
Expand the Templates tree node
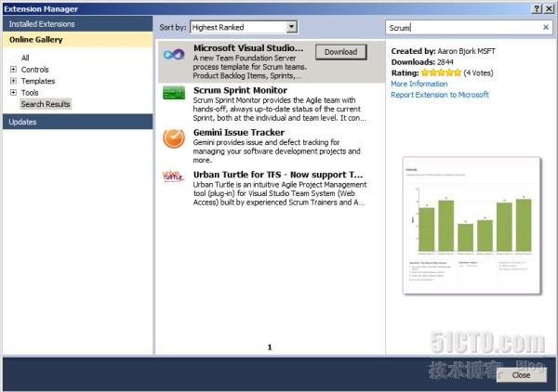[x=14, y=81]
